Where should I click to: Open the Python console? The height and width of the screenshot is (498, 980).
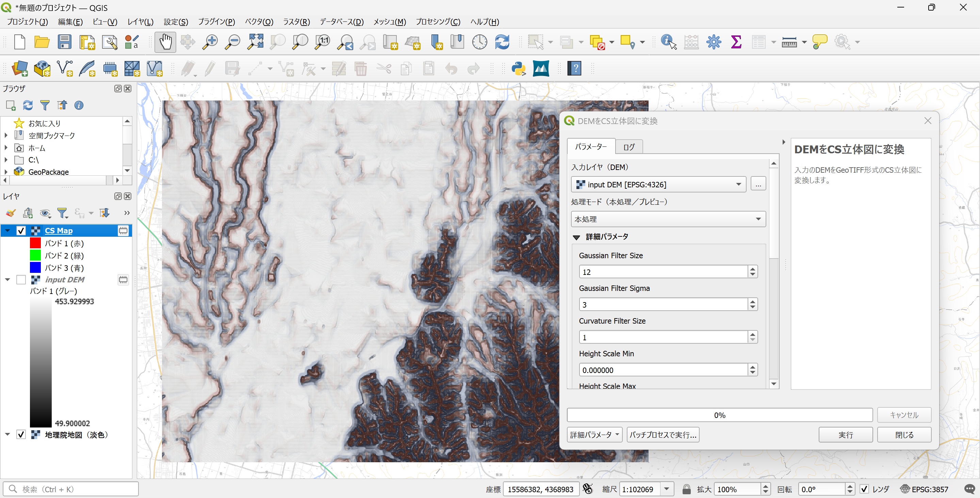[519, 68]
